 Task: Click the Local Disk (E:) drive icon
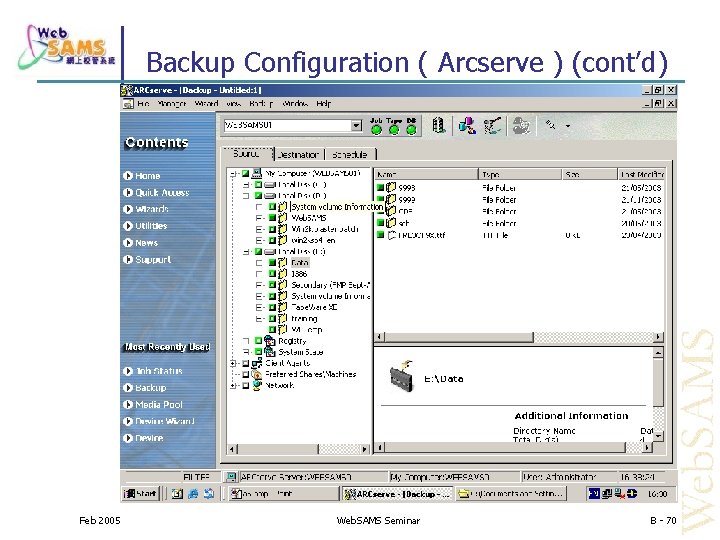[x=270, y=252]
